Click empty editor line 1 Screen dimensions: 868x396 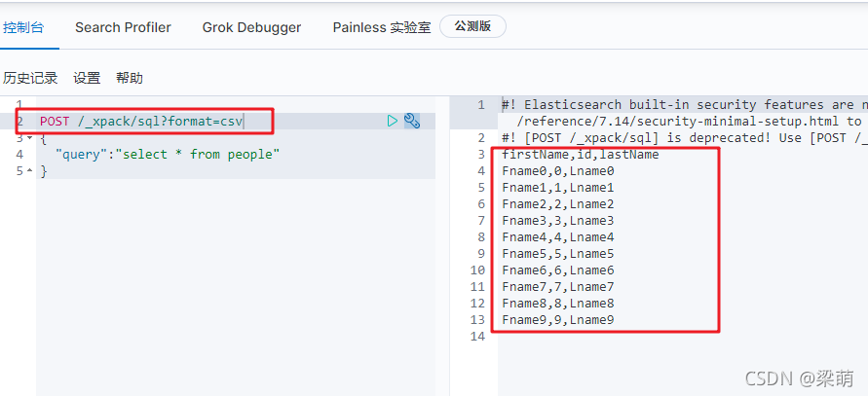coord(236,104)
